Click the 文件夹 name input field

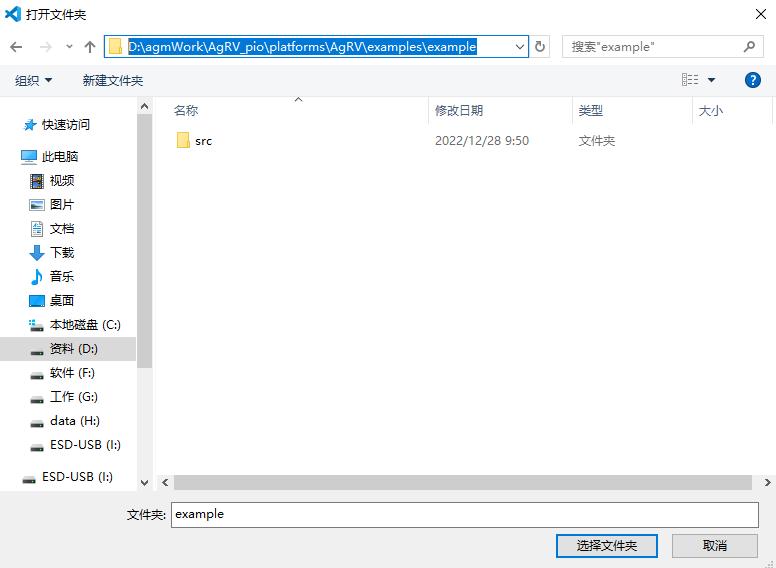click(x=465, y=515)
